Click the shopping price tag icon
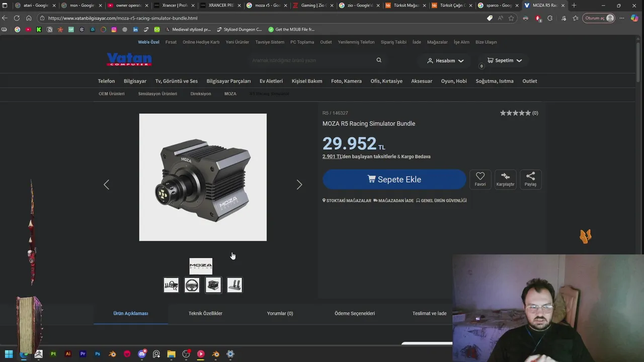Viewport: 644px width, 362px height. (x=490, y=18)
